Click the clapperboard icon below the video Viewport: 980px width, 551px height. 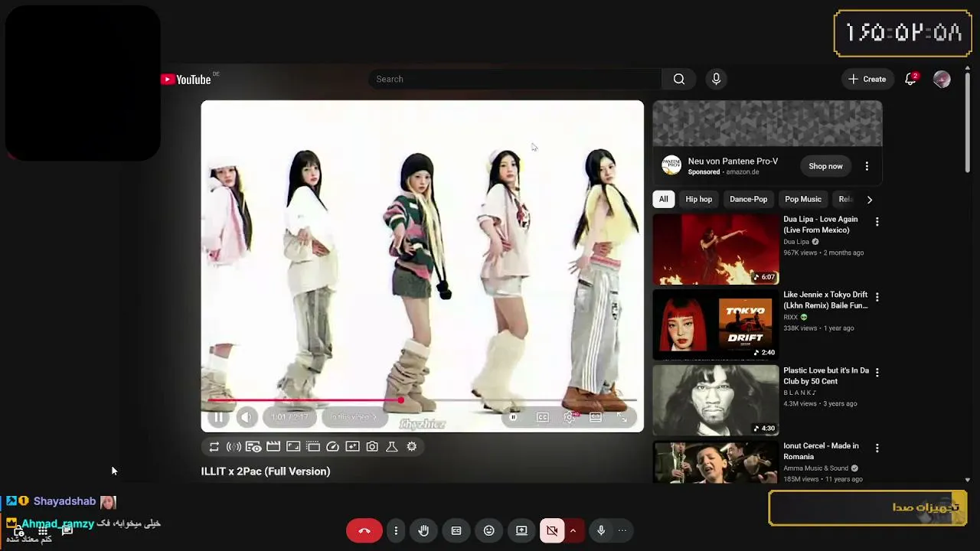click(273, 447)
